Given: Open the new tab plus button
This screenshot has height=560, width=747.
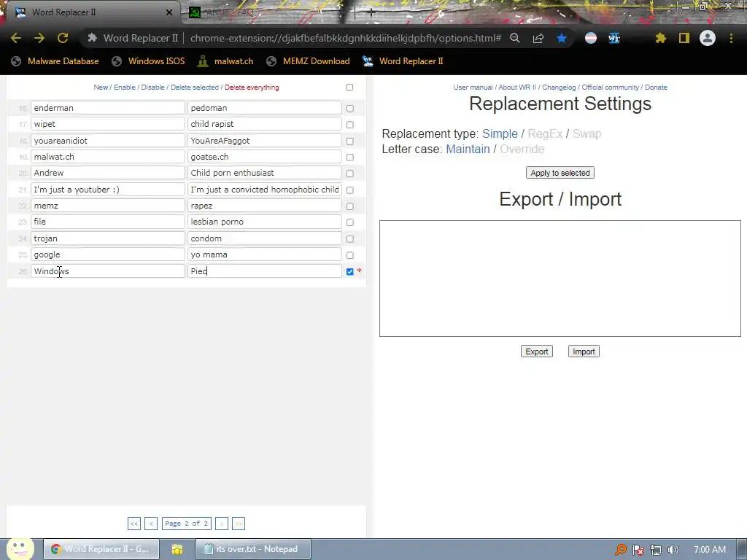Looking at the screenshot, I should click(x=371, y=12).
